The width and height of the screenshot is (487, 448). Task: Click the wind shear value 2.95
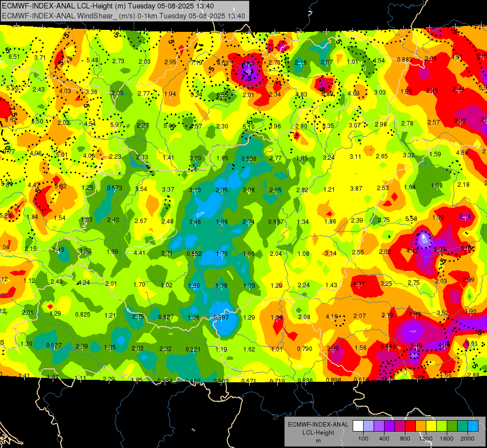pos(171,62)
